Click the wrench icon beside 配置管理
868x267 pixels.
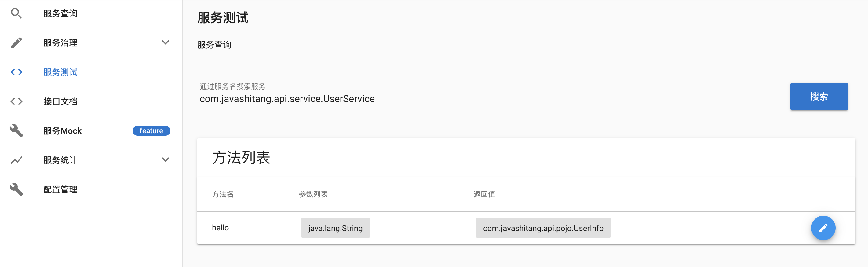[16, 189]
